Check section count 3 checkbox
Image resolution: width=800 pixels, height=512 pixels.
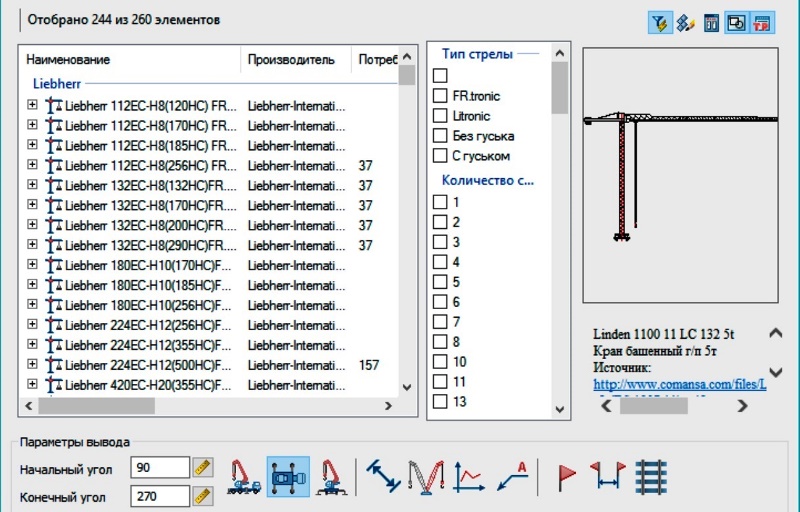pyautogui.click(x=440, y=242)
